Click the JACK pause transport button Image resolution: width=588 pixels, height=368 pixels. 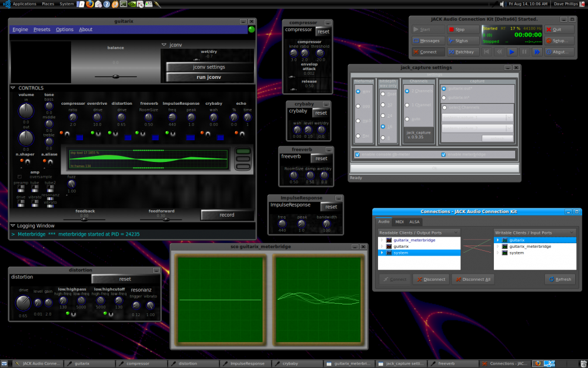click(524, 52)
